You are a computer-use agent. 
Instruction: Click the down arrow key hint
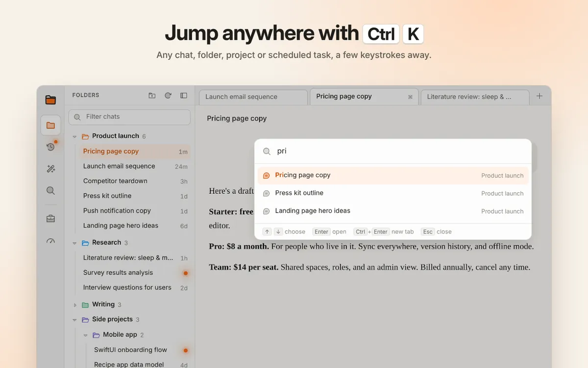[278, 232]
